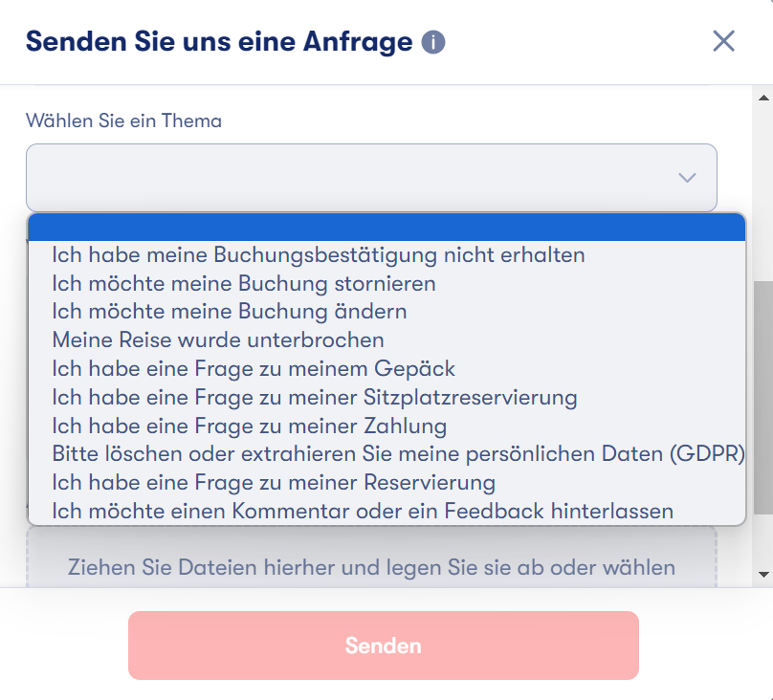Image resolution: width=773 pixels, height=700 pixels.
Task: Click the info icon next to title
Action: [433, 42]
